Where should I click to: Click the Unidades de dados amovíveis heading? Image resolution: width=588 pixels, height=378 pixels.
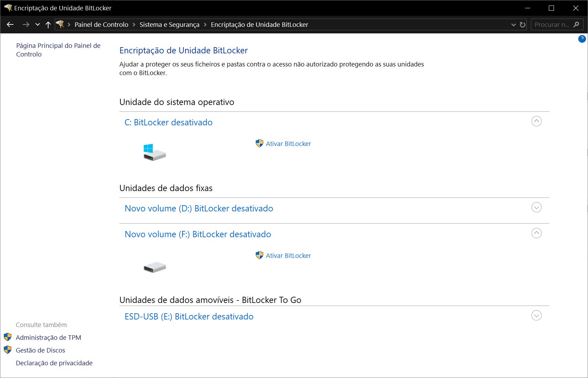[x=210, y=300]
